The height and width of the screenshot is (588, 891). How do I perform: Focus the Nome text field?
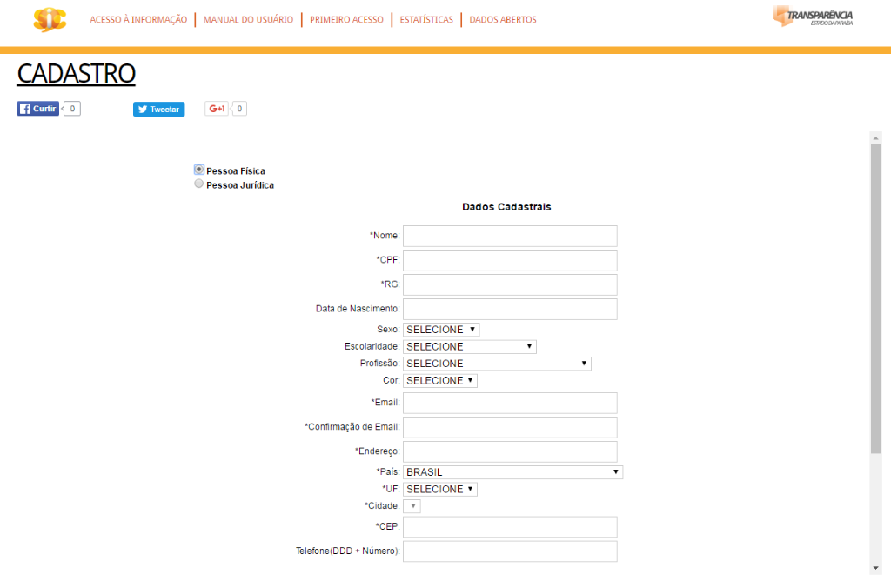510,236
